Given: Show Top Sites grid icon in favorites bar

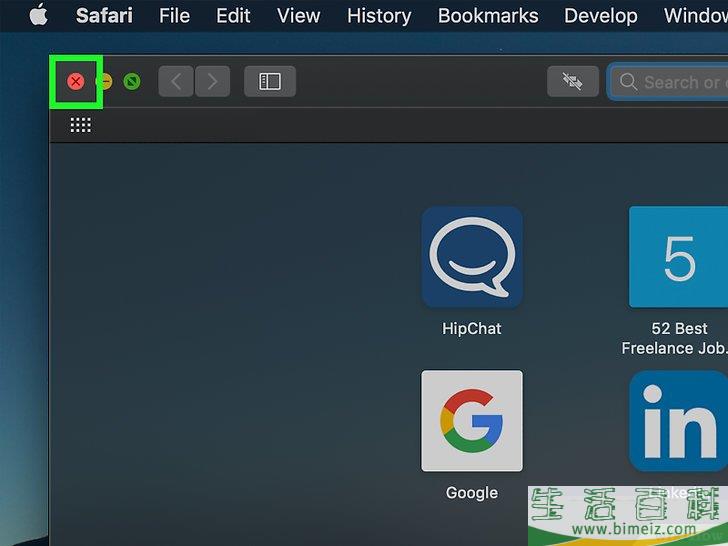Looking at the screenshot, I should pyautogui.click(x=81, y=125).
